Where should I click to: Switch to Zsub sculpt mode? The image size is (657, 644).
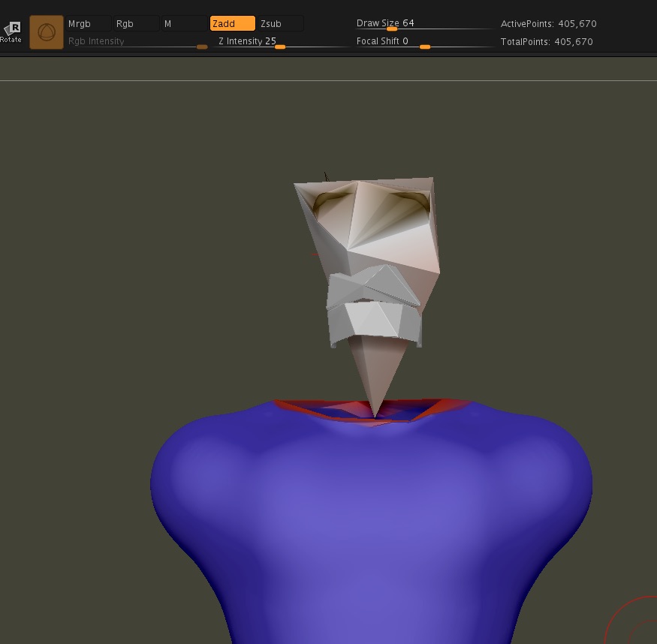point(280,24)
